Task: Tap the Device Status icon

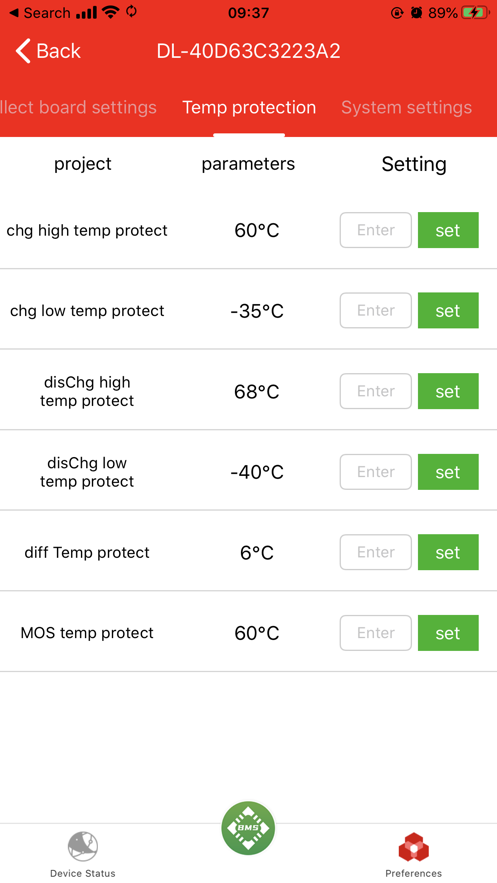Action: tap(83, 846)
